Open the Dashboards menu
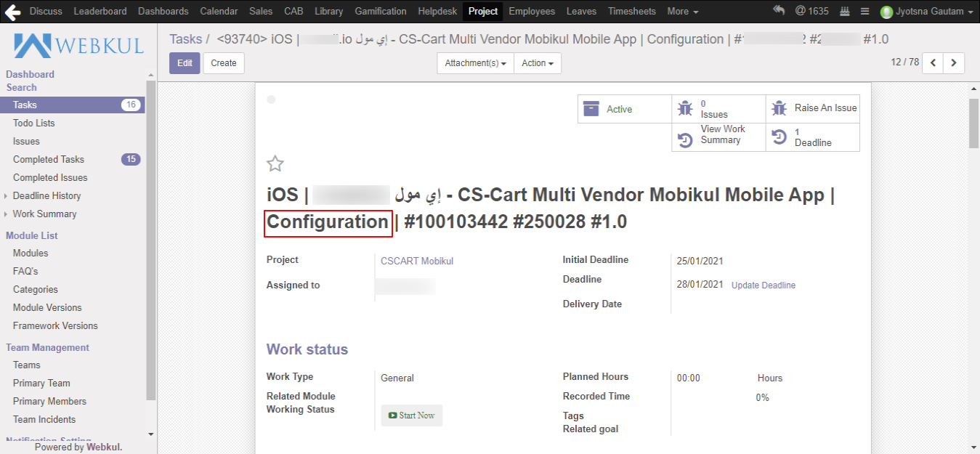This screenshot has width=980, height=454. [x=163, y=11]
